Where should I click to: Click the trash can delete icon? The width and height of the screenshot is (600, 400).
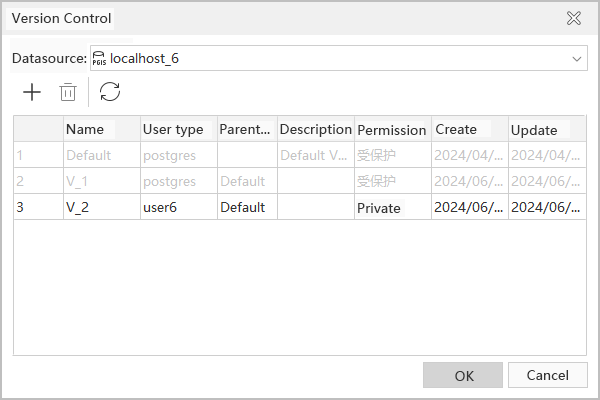(68, 93)
